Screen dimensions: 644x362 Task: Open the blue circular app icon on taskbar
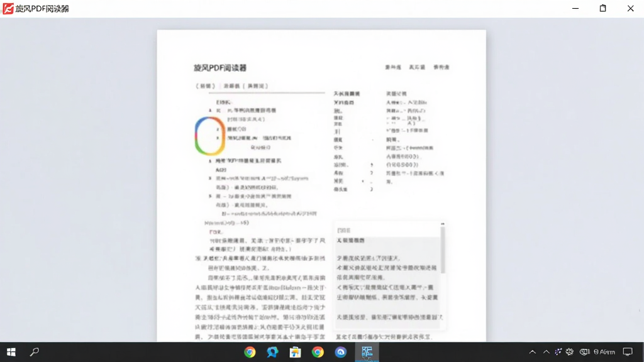(x=340, y=352)
